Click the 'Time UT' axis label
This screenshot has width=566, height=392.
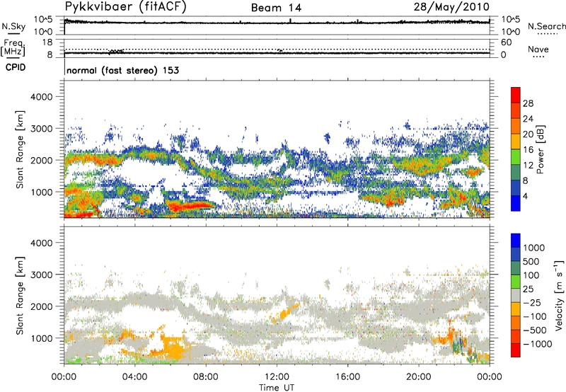pyautogui.click(x=277, y=387)
